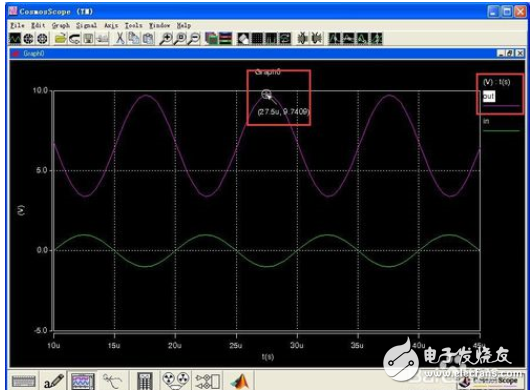
Task: Click the 30u x-axis tick label
Action: pos(297,345)
